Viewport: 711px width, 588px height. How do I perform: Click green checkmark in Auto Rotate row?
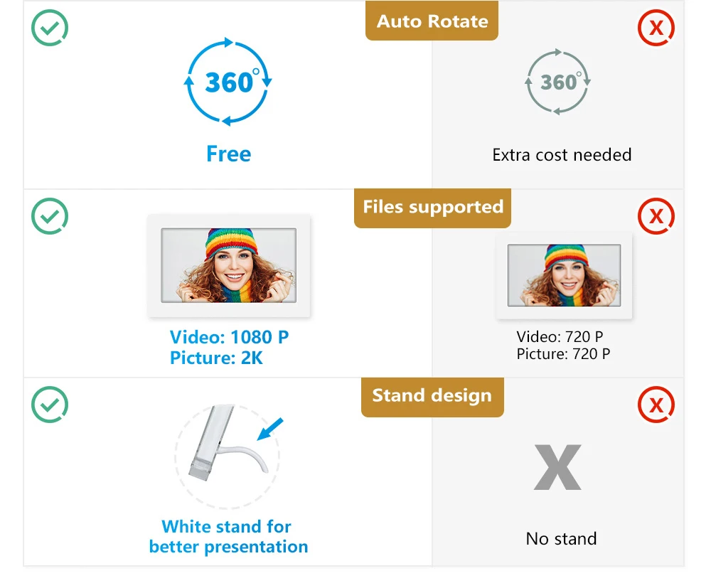coord(50,28)
